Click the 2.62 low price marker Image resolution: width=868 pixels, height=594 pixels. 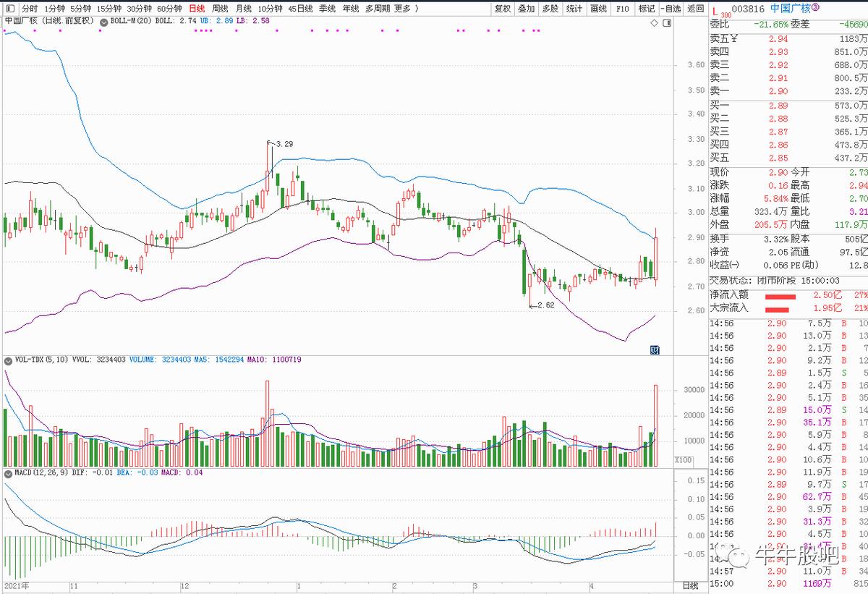[545, 305]
